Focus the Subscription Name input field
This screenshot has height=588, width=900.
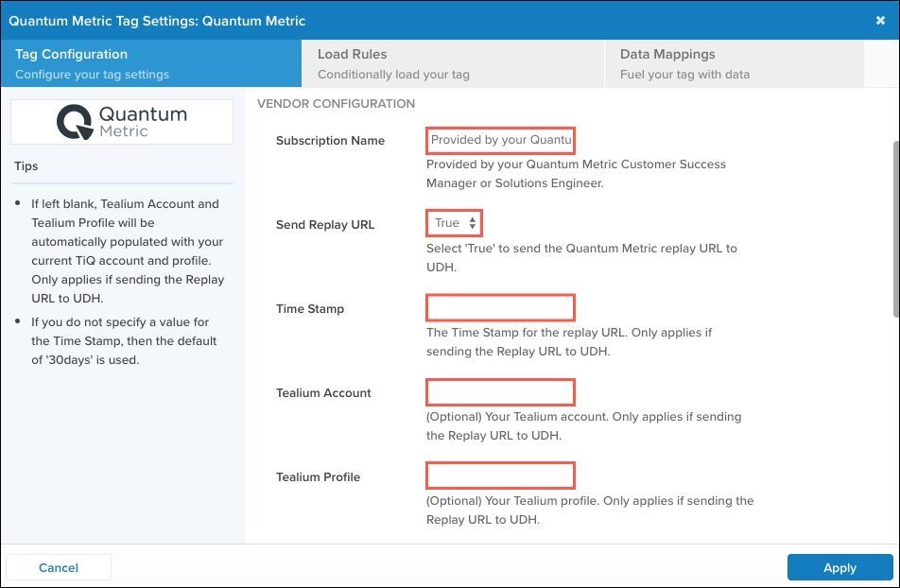(500, 140)
